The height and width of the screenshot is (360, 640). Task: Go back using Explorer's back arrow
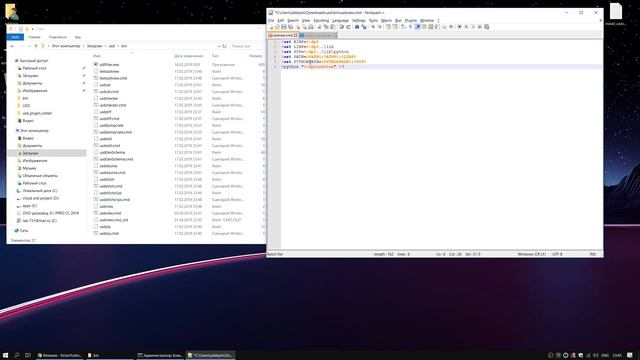coord(13,46)
